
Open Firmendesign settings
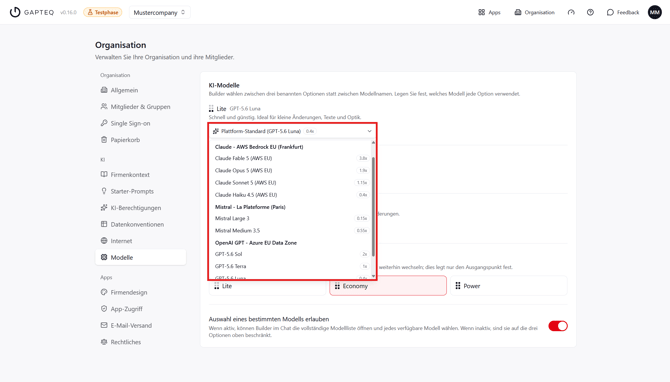141,292
